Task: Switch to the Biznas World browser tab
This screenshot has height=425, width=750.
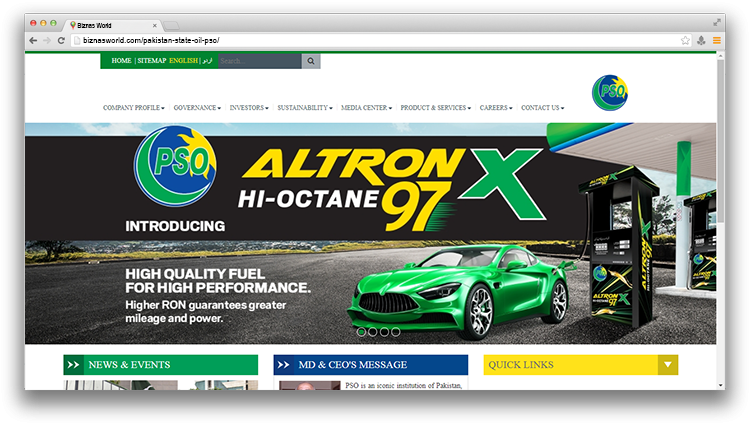Action: 110,23
